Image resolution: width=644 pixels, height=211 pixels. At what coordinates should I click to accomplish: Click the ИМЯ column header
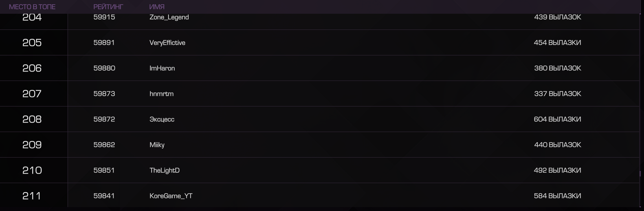(157, 7)
